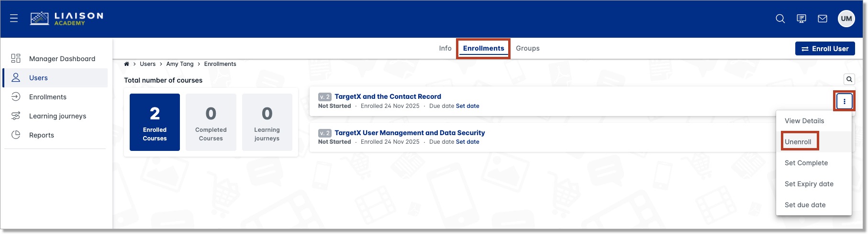Select Unenroll from the context menu
Image resolution: width=868 pixels, height=234 pixels.
(x=798, y=142)
